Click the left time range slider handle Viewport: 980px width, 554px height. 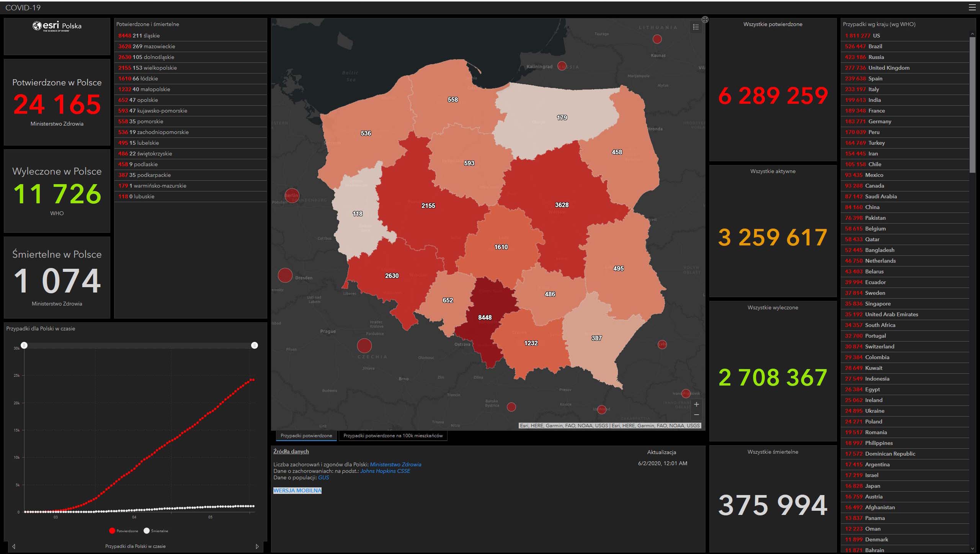(x=24, y=345)
